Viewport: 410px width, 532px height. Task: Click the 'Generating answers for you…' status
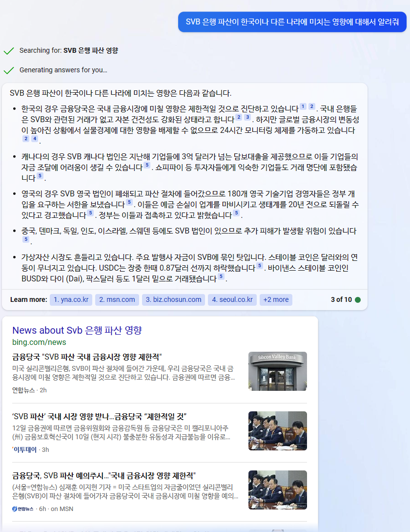pyautogui.click(x=63, y=70)
